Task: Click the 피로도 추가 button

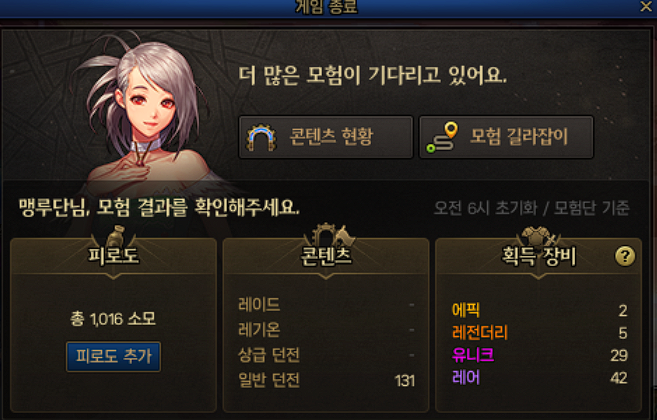Action: pyautogui.click(x=113, y=356)
